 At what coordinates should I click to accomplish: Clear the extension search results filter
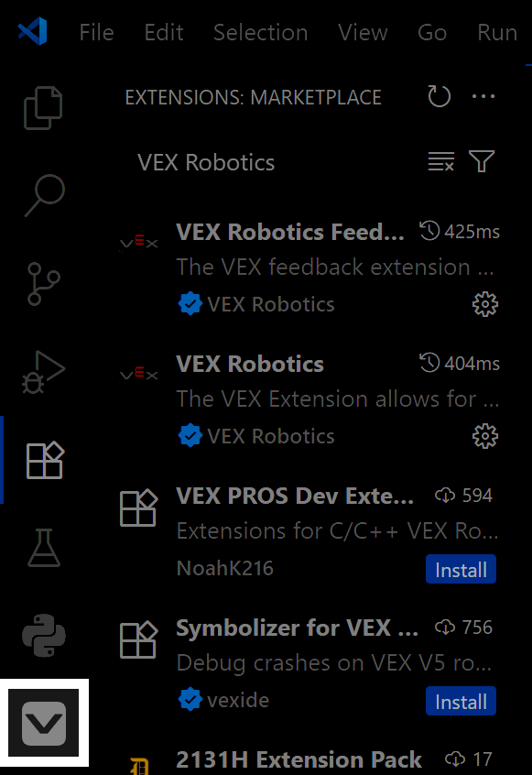pyautogui.click(x=441, y=161)
